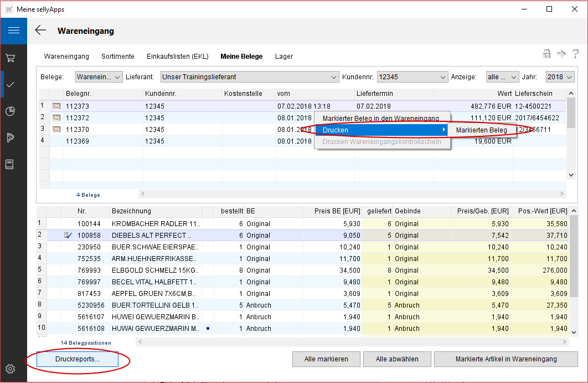588x383 pixels.
Task: Click the shopping cart sidebar icon
Action: [x=10, y=58]
